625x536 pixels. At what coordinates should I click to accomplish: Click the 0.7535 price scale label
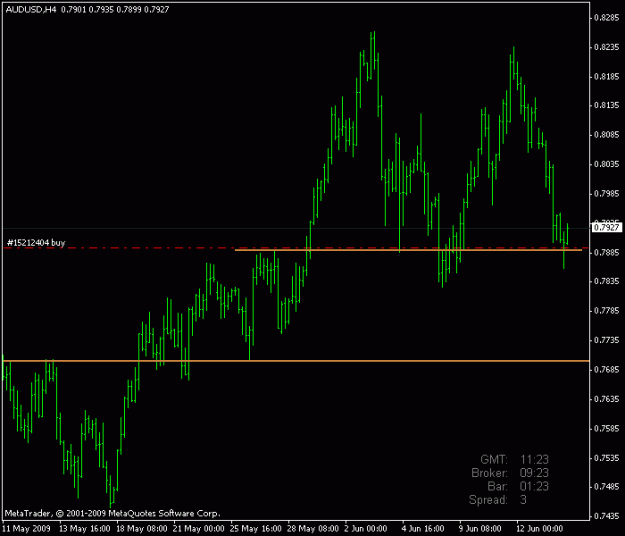[607, 458]
